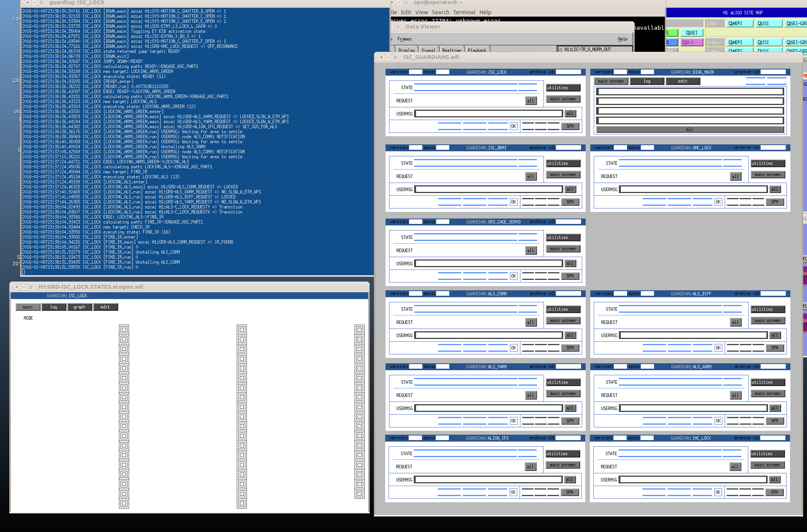Show all REQUEST states for ALS_XARM
807x532 pixels.
pos(736,395)
